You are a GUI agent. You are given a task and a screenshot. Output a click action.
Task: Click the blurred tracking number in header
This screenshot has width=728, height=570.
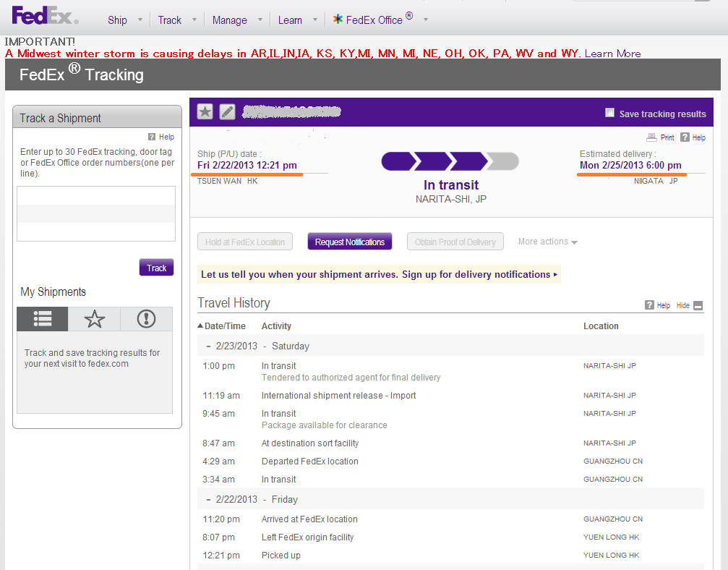click(291, 111)
